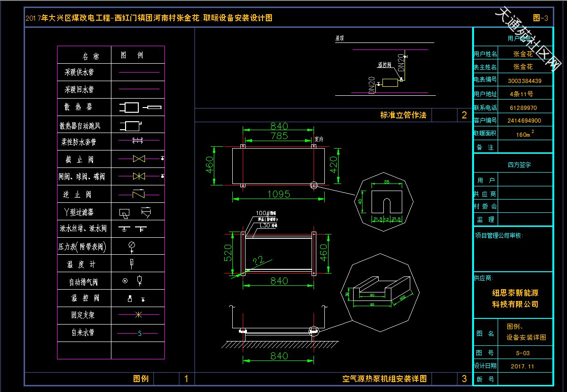The height and width of the screenshot is (392, 567).
Task: Click the 固定支架 fixed bracket X symbol
Action: click(138, 315)
